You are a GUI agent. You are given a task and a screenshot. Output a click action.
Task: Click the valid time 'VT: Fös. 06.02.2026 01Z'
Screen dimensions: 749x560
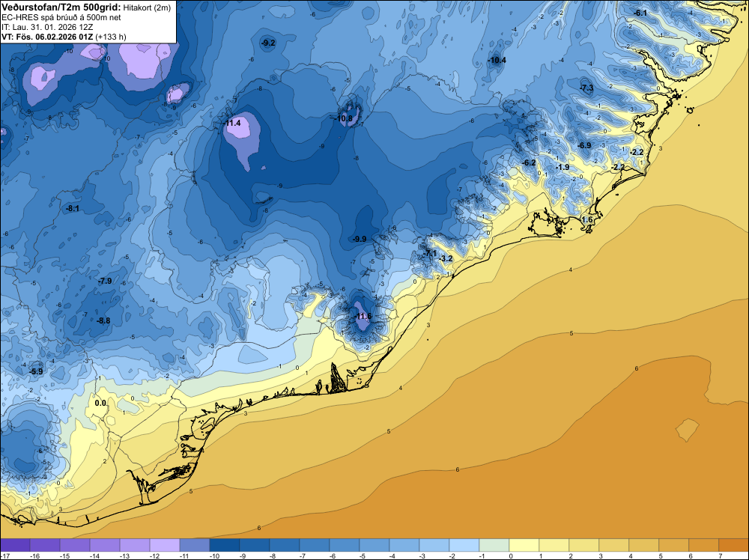(x=47, y=37)
